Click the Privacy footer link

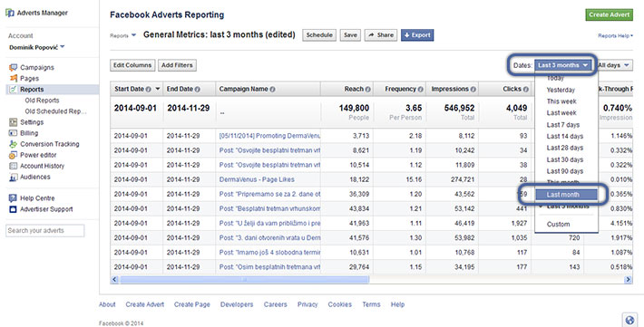click(x=307, y=304)
